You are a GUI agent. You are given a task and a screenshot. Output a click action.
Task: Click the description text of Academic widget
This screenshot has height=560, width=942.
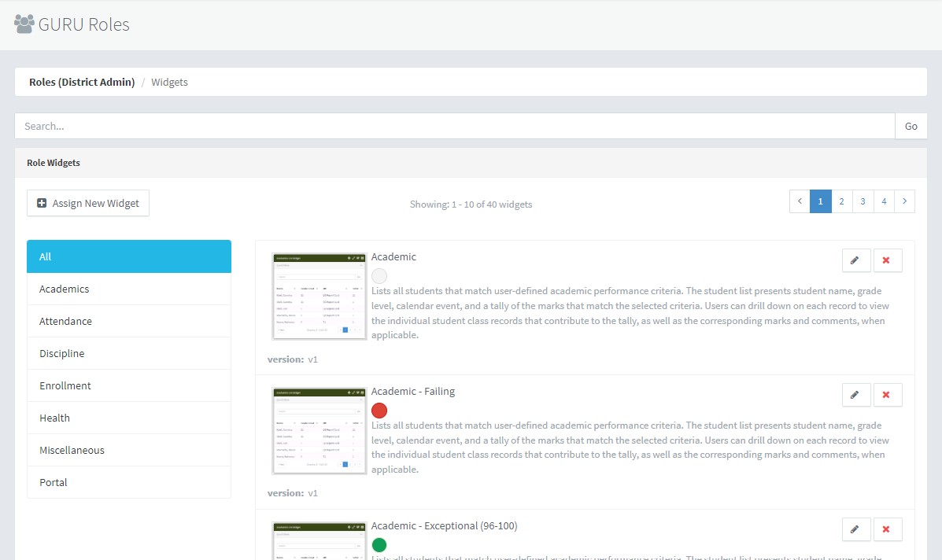click(x=630, y=313)
